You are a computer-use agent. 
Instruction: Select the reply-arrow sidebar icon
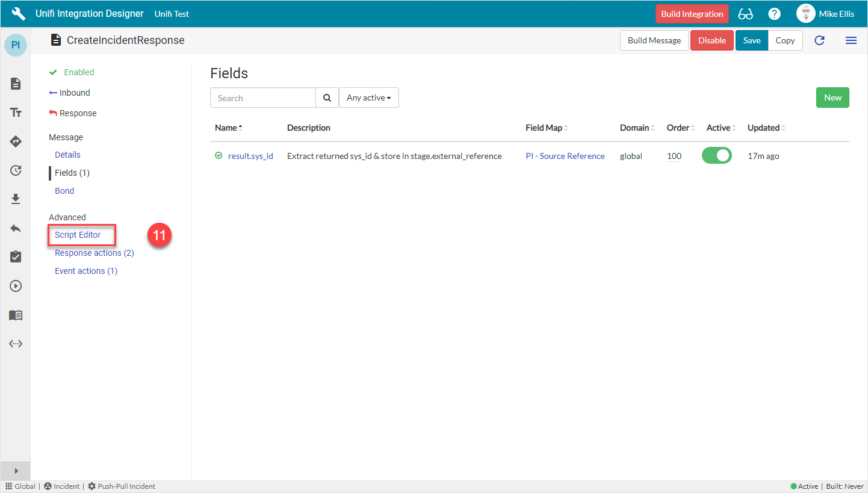(15, 228)
